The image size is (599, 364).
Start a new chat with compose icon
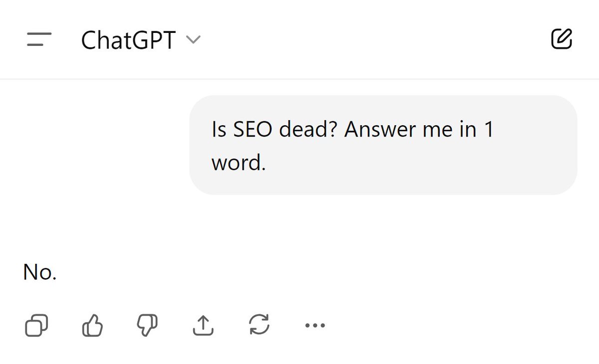coord(561,39)
